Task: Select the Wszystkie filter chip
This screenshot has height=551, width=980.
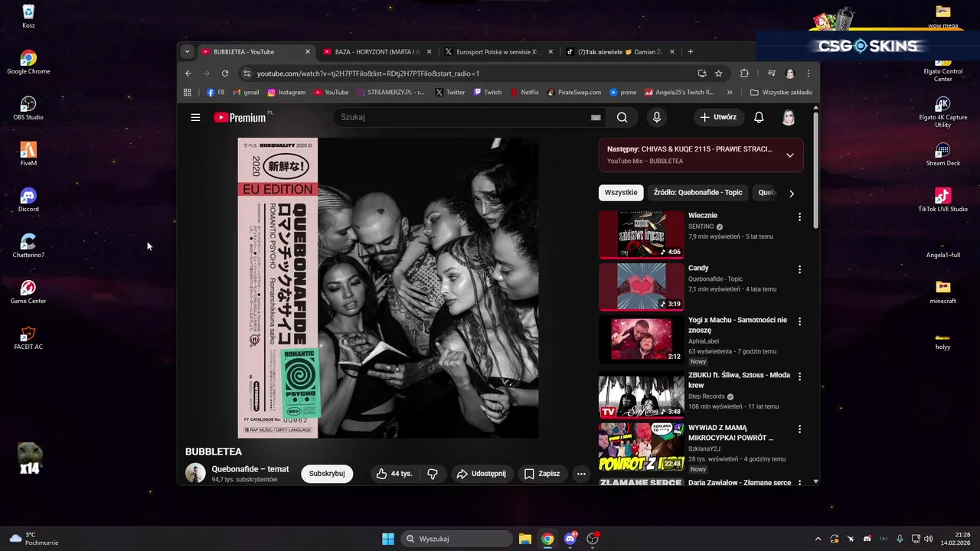Action: (x=620, y=193)
